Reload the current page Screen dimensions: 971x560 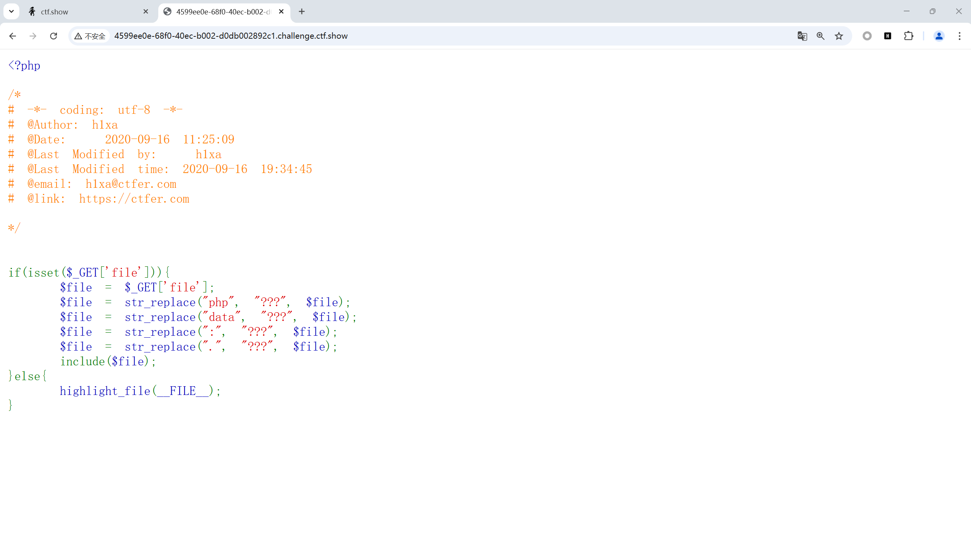(54, 36)
